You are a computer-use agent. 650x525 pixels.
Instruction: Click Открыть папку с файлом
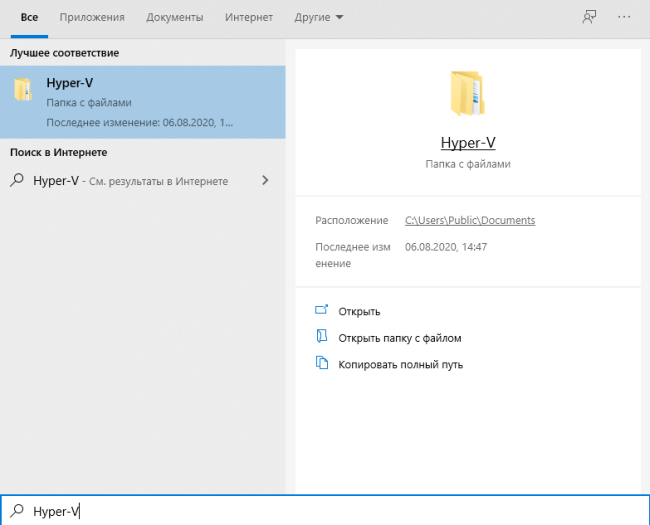[x=400, y=338]
